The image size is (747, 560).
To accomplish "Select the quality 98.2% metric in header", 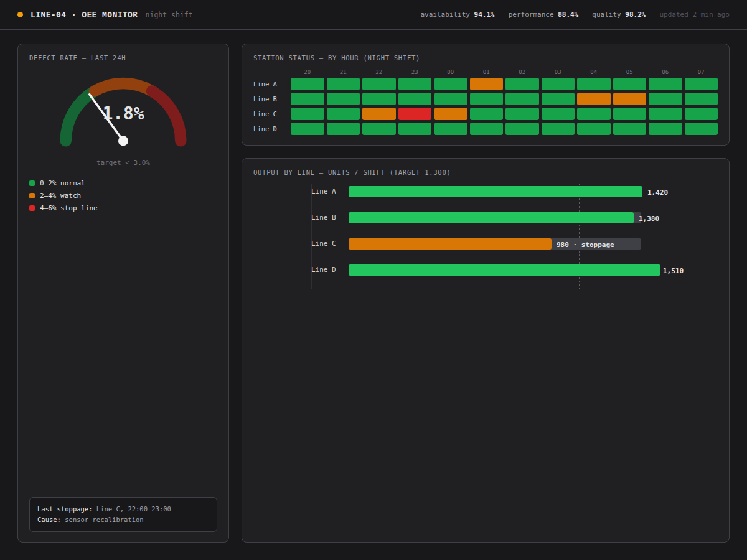I will coord(619,14).
